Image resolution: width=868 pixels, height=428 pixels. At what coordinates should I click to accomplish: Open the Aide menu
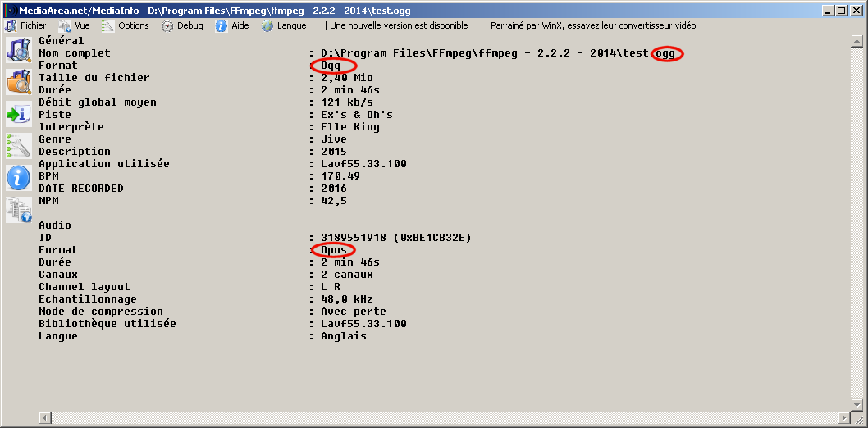[x=232, y=25]
